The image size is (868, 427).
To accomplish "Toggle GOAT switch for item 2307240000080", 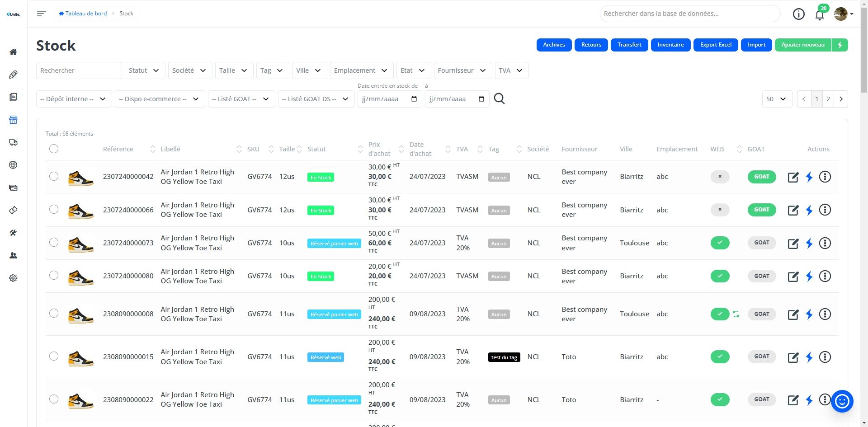I will tap(762, 276).
